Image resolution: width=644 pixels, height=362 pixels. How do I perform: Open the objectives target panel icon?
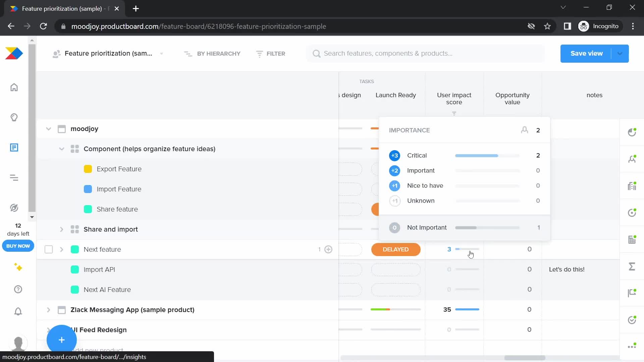(632, 213)
